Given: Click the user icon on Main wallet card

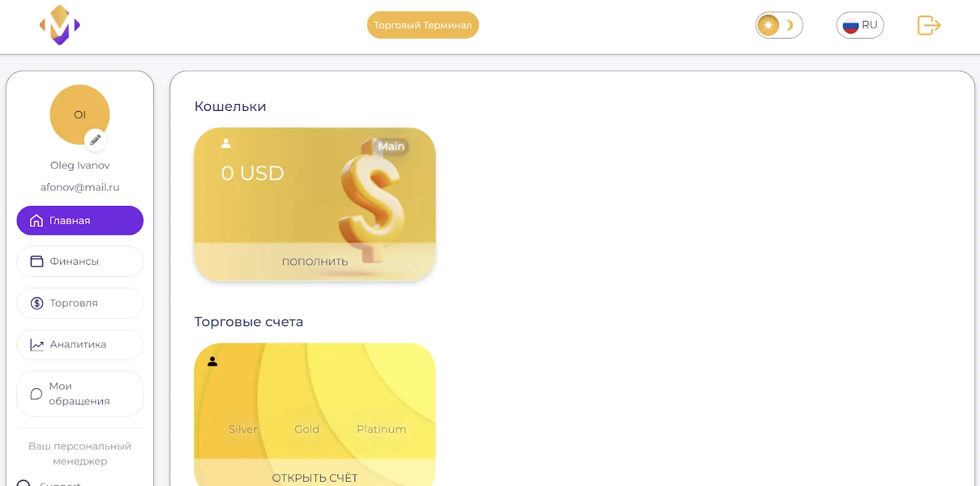Looking at the screenshot, I should (226, 143).
